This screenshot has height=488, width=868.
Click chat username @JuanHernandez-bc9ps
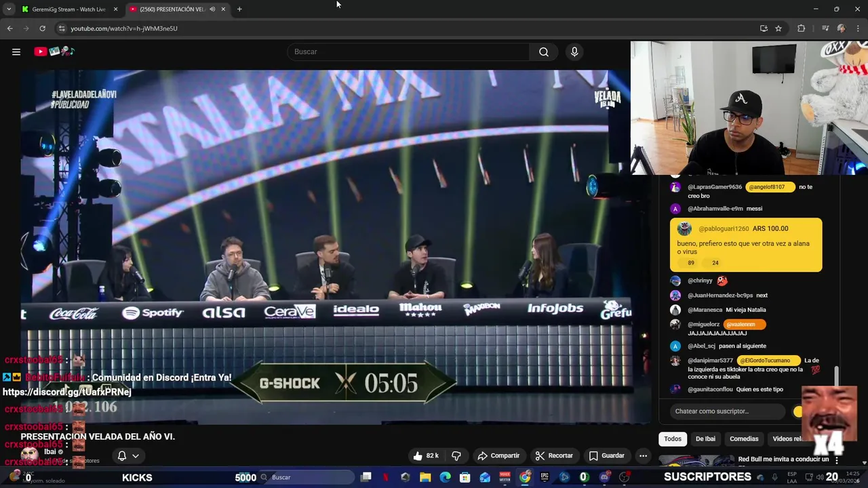pyautogui.click(x=720, y=296)
